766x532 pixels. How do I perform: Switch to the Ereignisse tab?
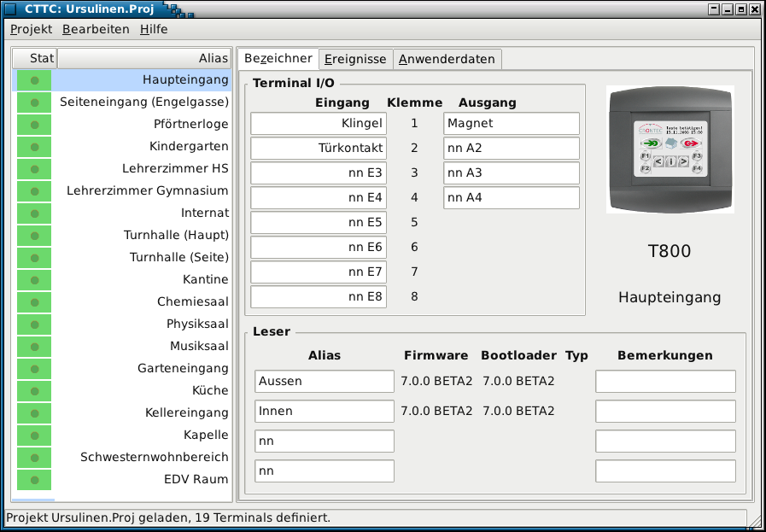(x=355, y=58)
